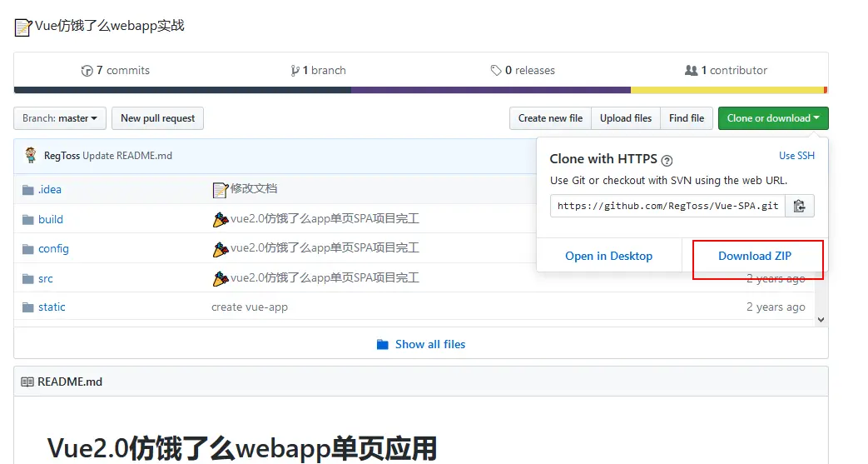
Task: Open the static folder link
Action: [52, 307]
